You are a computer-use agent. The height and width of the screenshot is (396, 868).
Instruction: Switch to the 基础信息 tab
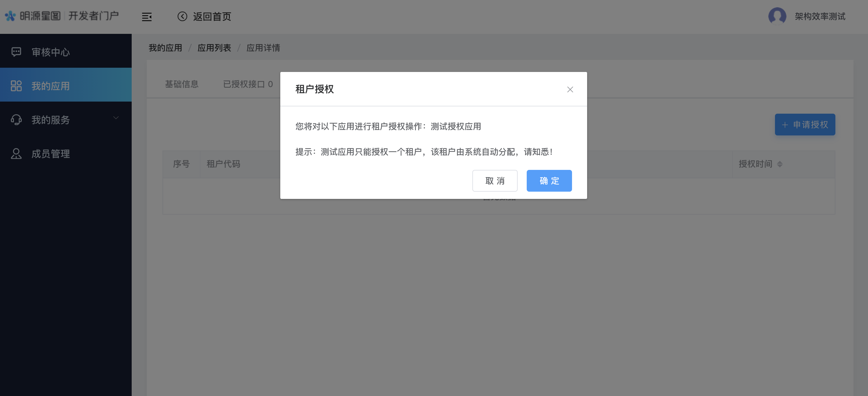pyautogui.click(x=182, y=84)
